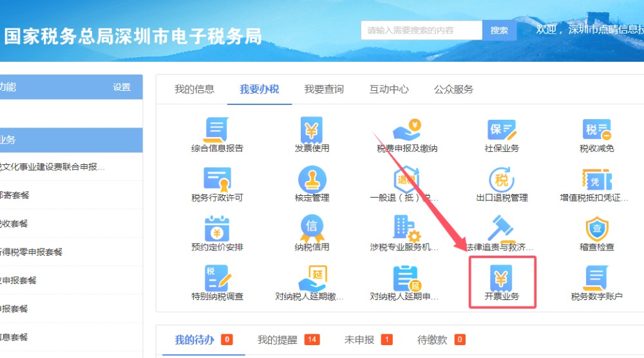Select the 预约定价安排 calendar icon

(217, 229)
